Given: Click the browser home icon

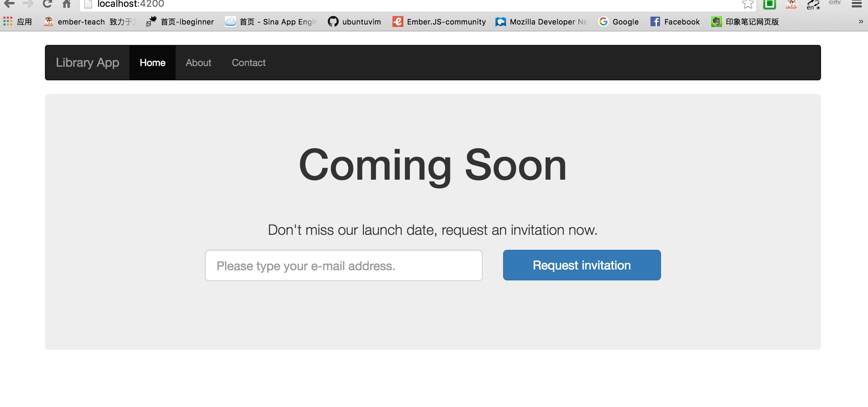Looking at the screenshot, I should [66, 4].
